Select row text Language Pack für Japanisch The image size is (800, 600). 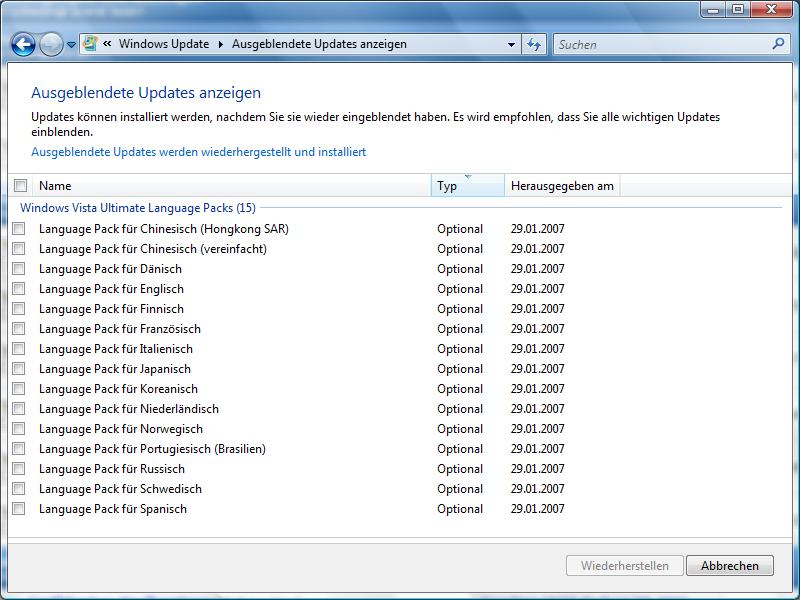pos(115,369)
